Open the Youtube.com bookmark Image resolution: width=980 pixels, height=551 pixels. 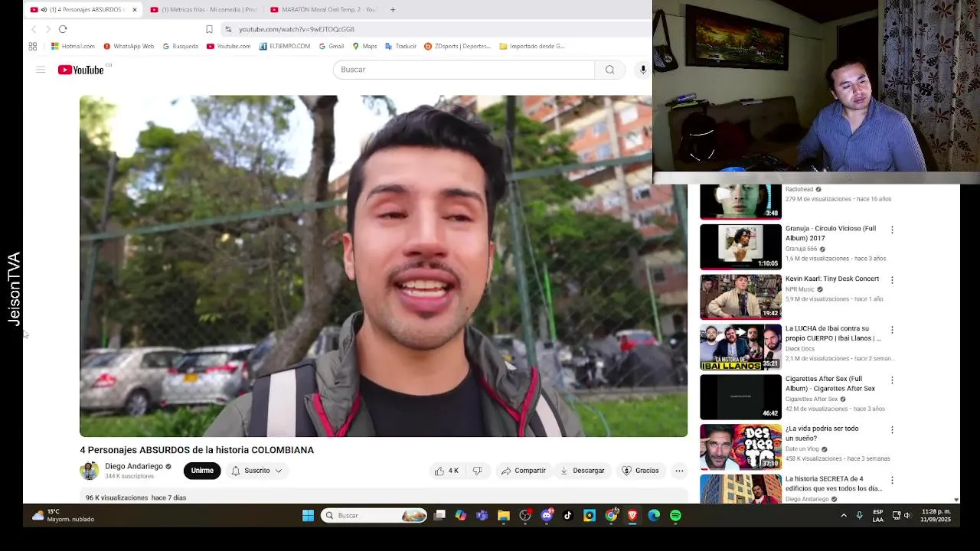tap(229, 46)
